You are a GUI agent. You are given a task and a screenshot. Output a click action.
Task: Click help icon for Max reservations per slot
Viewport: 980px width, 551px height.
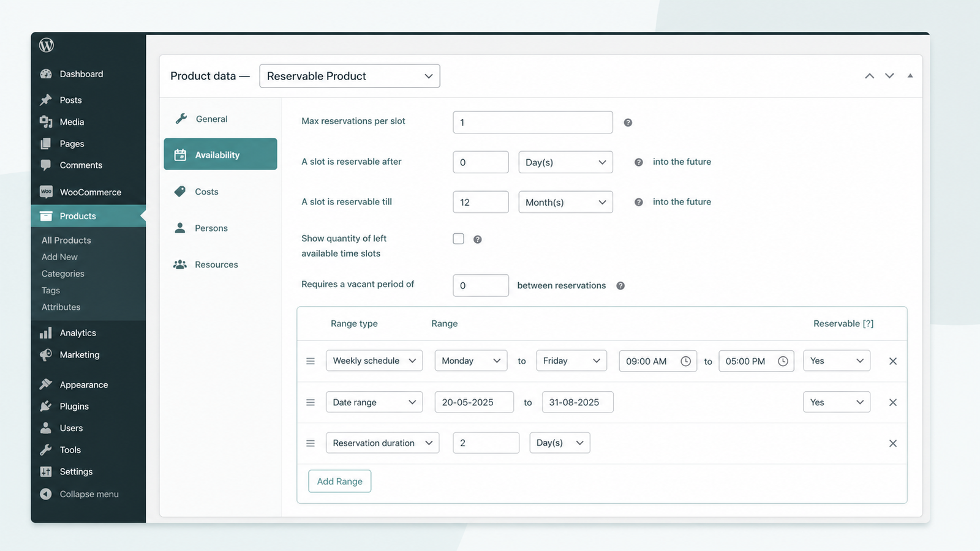628,122
